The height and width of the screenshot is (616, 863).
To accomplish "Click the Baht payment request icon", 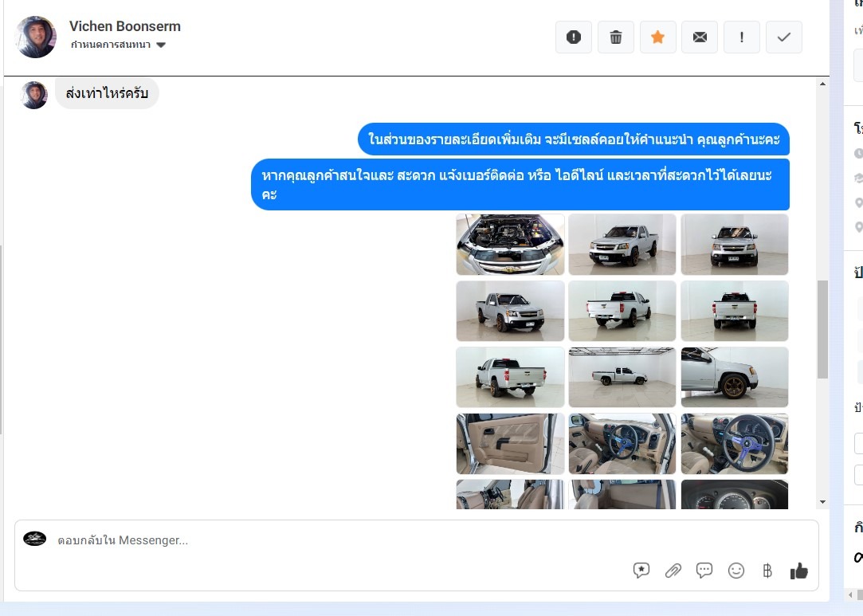I will [x=767, y=571].
